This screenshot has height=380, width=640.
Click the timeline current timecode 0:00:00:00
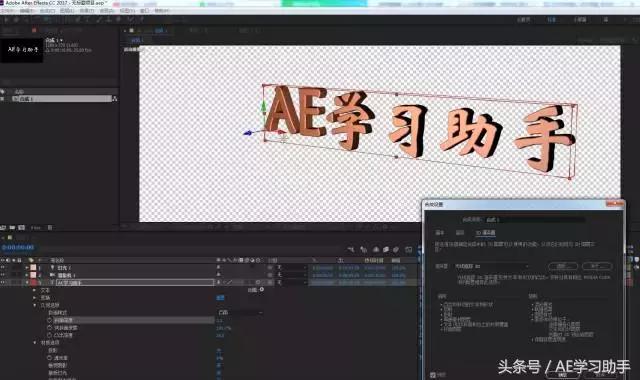point(18,247)
